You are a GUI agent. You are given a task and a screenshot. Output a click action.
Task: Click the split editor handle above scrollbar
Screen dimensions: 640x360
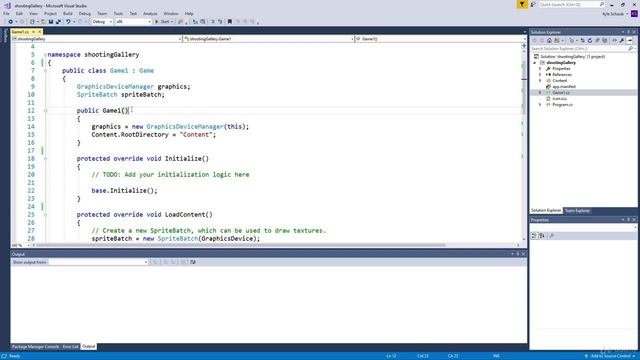coord(524,46)
